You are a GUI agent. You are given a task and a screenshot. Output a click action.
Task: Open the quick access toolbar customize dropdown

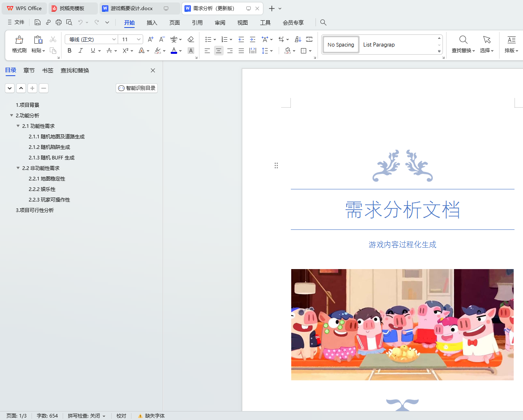pos(107,22)
